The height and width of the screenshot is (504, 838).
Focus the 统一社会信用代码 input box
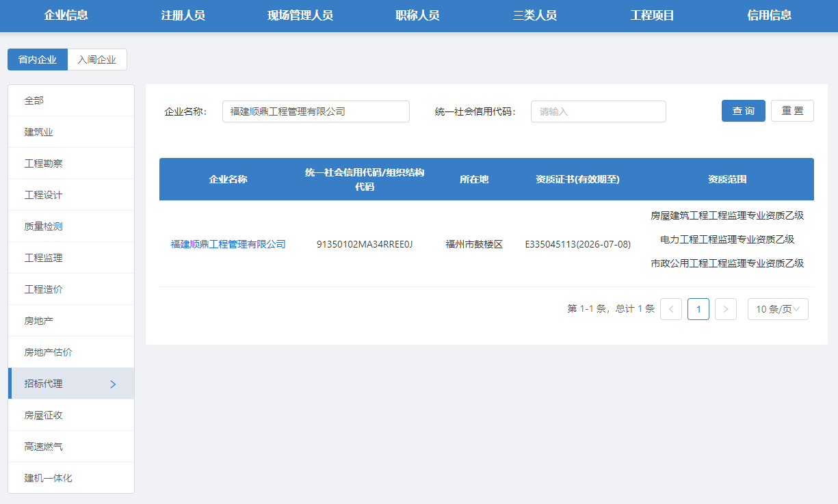pyautogui.click(x=598, y=111)
